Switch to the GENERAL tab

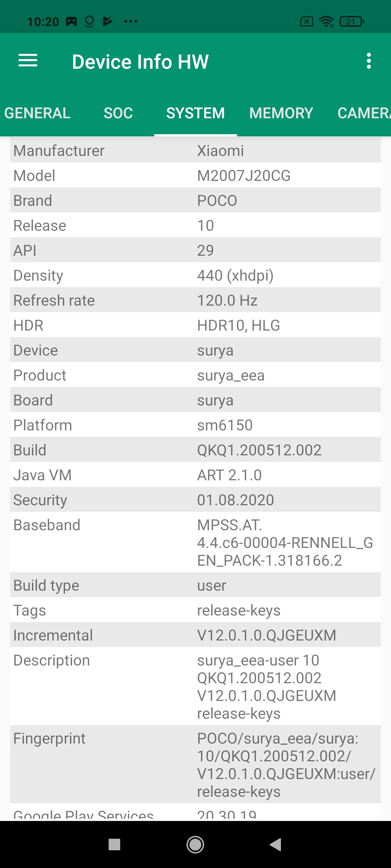[x=37, y=113]
